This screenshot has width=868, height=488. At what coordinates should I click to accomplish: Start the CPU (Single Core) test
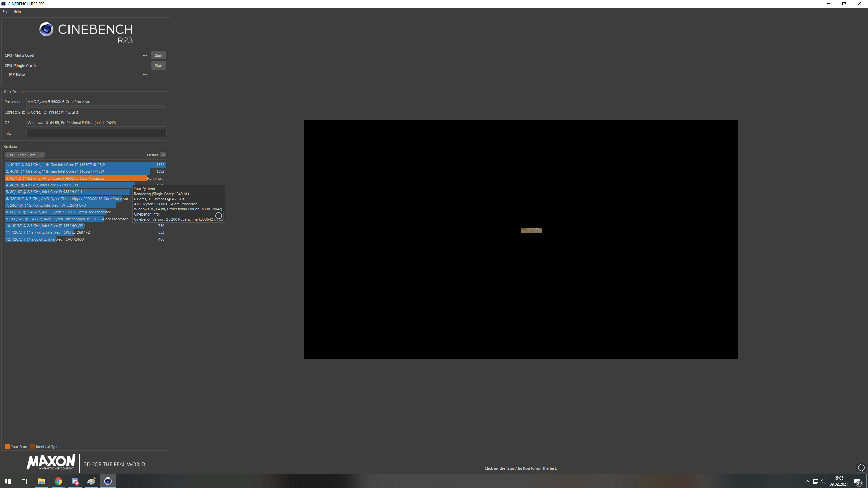click(x=158, y=66)
